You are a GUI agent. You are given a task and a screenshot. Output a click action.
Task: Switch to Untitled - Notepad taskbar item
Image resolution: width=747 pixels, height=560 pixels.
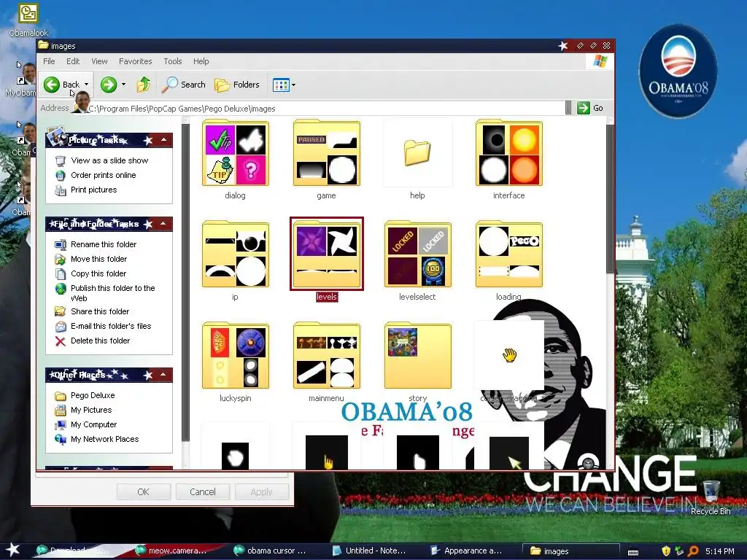369,551
